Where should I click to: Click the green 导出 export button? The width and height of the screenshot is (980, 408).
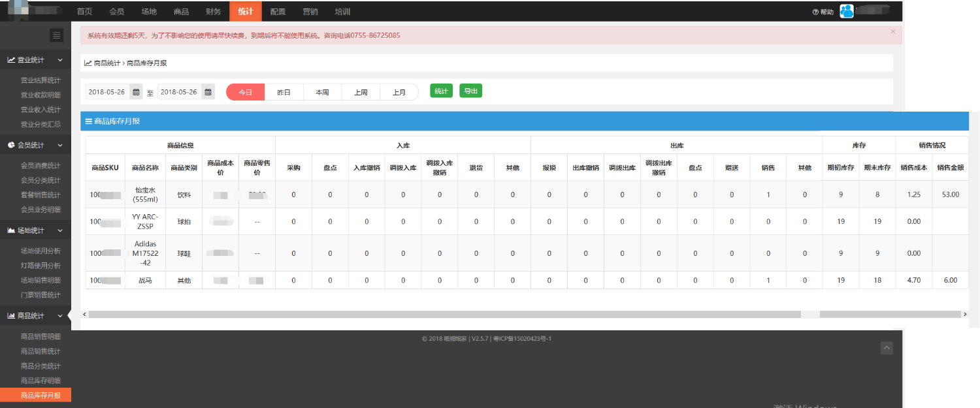pos(470,91)
